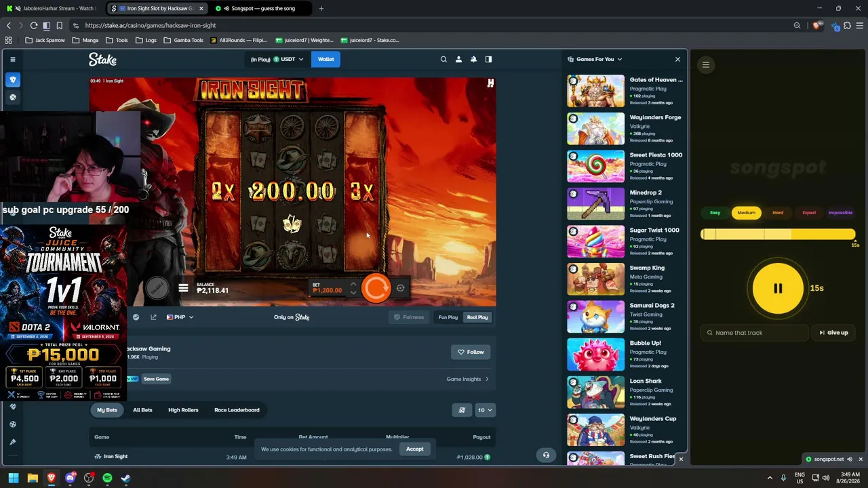Click the Stake logo
Screen dimensions: 868x488
tap(102, 60)
